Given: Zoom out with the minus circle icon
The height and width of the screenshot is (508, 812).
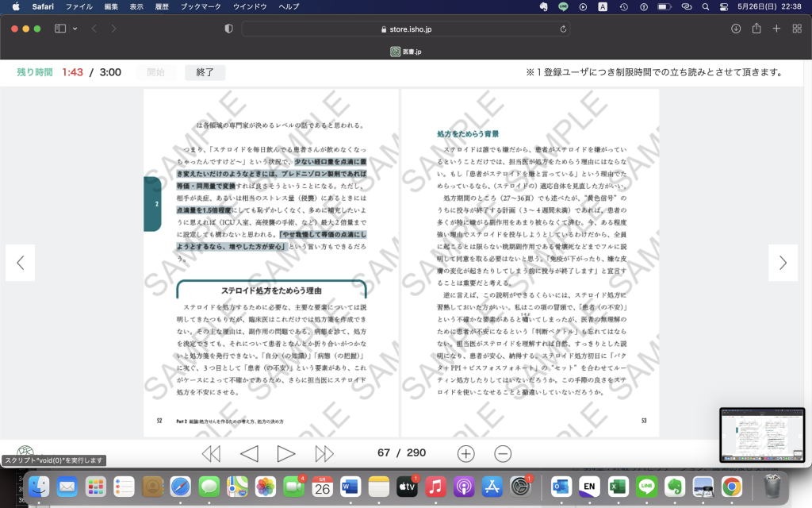Looking at the screenshot, I should pos(503,453).
